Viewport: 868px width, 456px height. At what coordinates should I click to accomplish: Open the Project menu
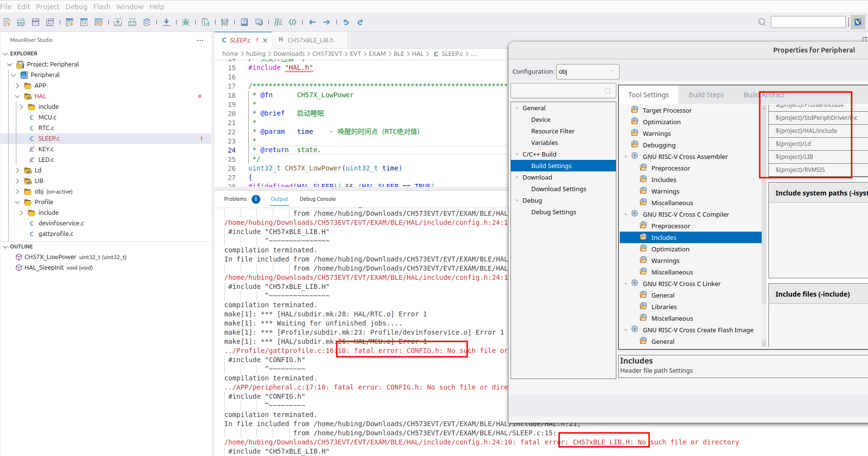coord(48,7)
